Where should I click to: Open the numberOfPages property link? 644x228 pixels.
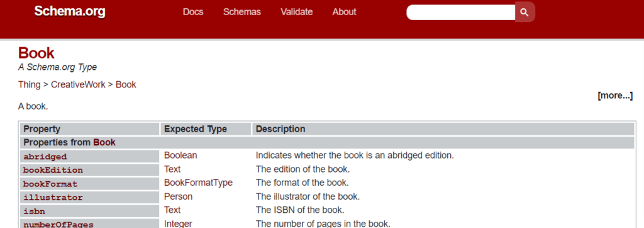tap(58, 224)
